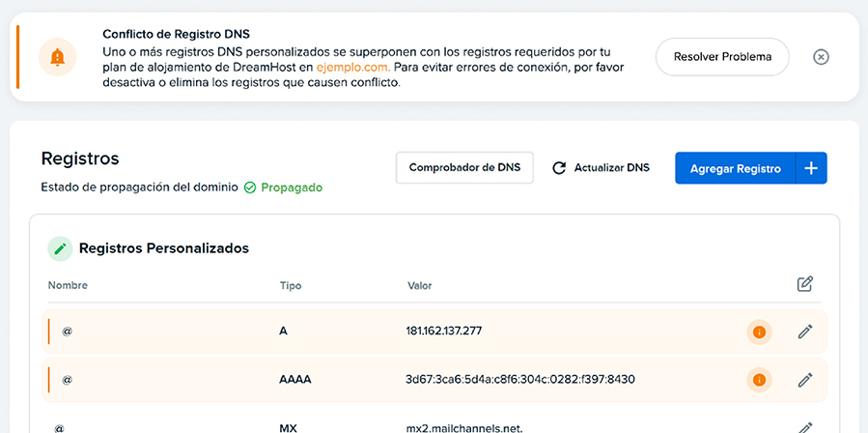Click the green pencil Registros Personalizados icon
Image resolution: width=868 pixels, height=433 pixels.
pyautogui.click(x=61, y=248)
